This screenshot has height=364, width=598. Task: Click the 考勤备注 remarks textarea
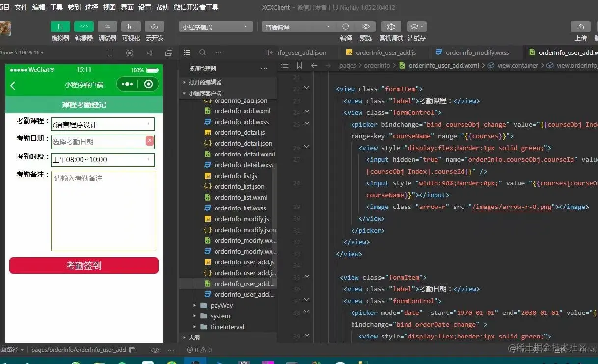104,211
